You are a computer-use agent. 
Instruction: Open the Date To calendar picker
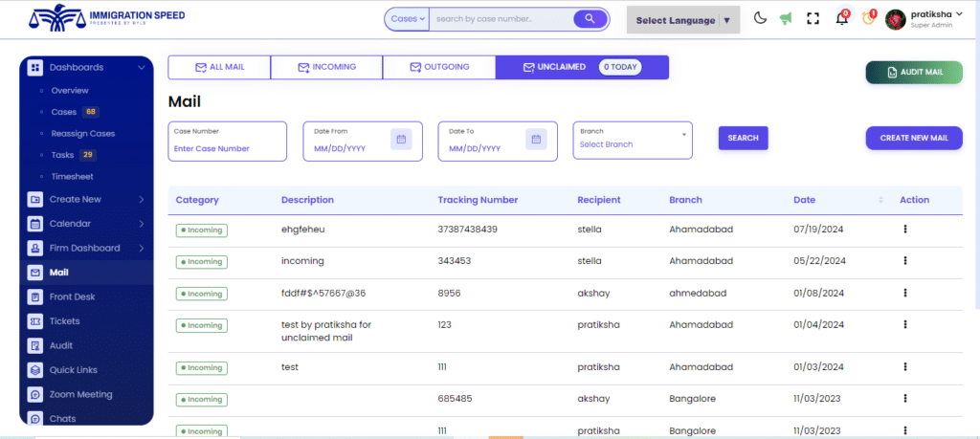[x=537, y=140]
